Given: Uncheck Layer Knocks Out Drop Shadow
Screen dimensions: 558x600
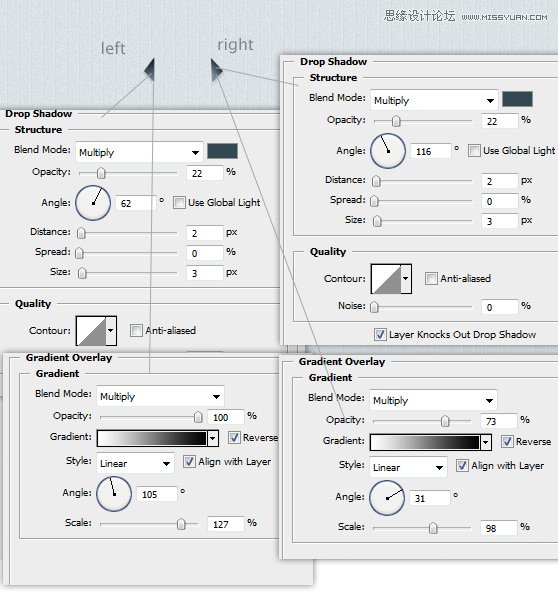Looking at the screenshot, I should [380, 334].
